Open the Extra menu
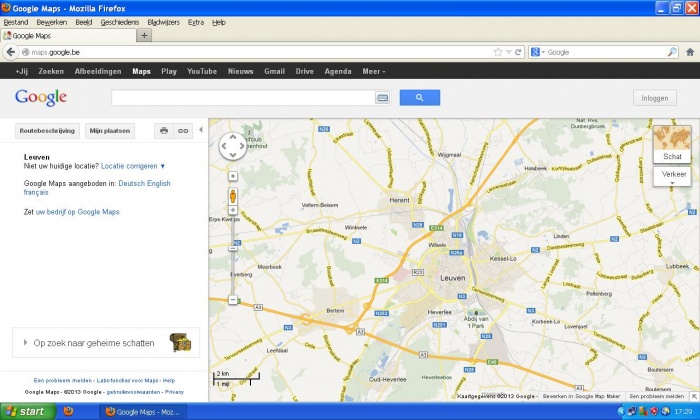This screenshot has width=700, height=420. click(x=196, y=22)
